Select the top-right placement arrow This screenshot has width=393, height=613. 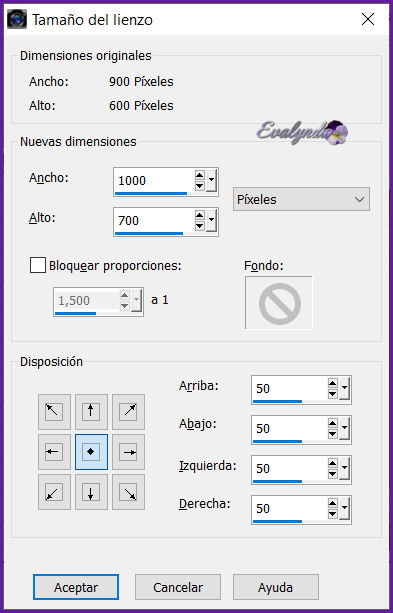coord(128,412)
